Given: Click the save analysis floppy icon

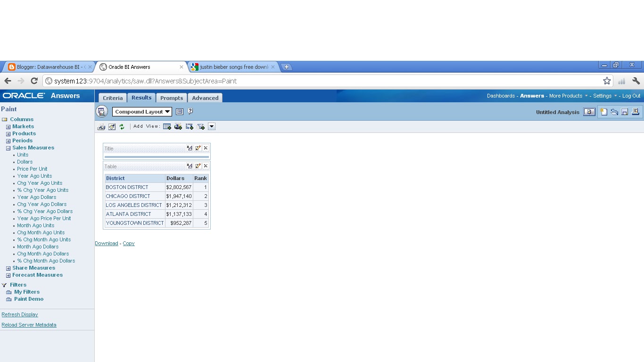Looking at the screenshot, I should coord(625,112).
